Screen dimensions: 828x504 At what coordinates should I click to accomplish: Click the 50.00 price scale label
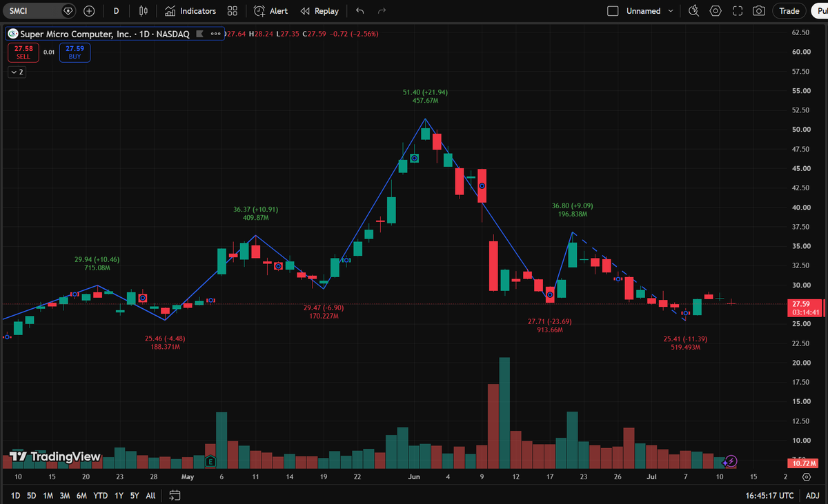click(x=800, y=130)
